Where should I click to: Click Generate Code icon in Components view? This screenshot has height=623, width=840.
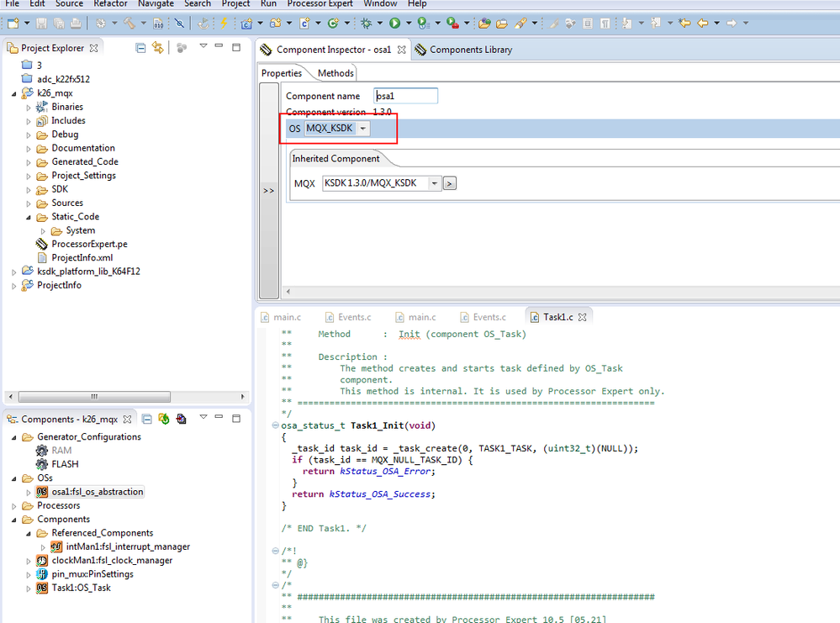point(164,419)
